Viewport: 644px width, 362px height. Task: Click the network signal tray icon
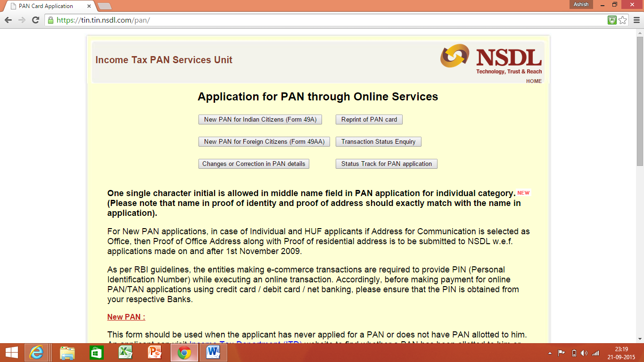point(595,353)
